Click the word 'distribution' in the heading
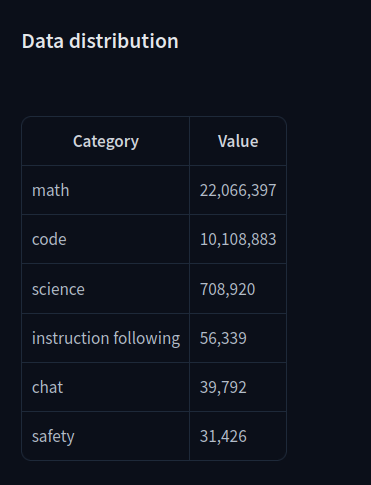Image resolution: width=371 pixels, height=485 pixels. (x=124, y=41)
